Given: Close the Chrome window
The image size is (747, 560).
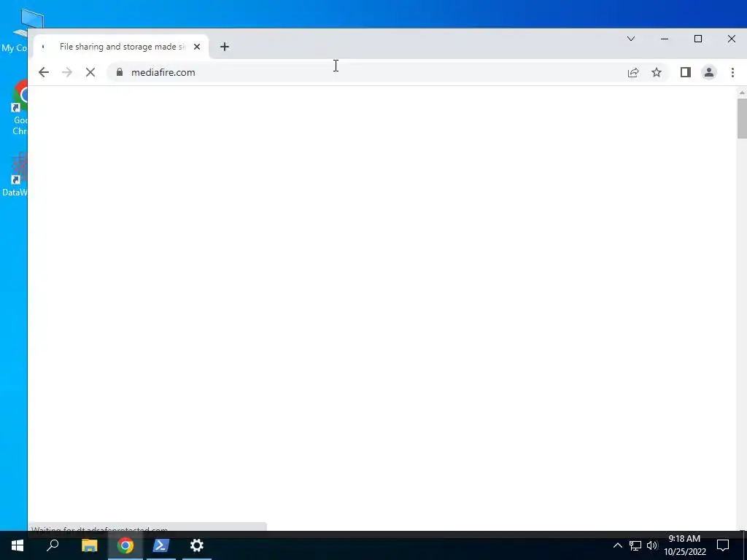Looking at the screenshot, I should click(x=731, y=39).
